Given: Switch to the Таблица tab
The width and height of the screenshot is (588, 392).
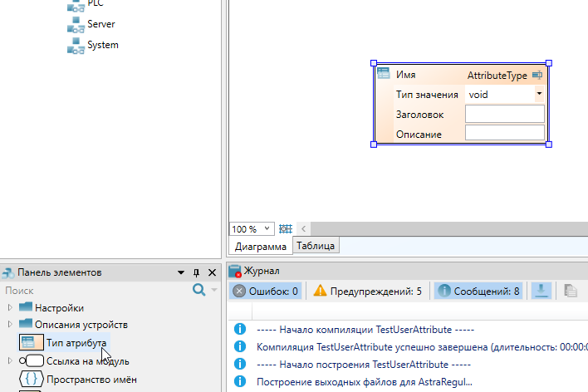Looking at the screenshot, I should click(x=316, y=246).
